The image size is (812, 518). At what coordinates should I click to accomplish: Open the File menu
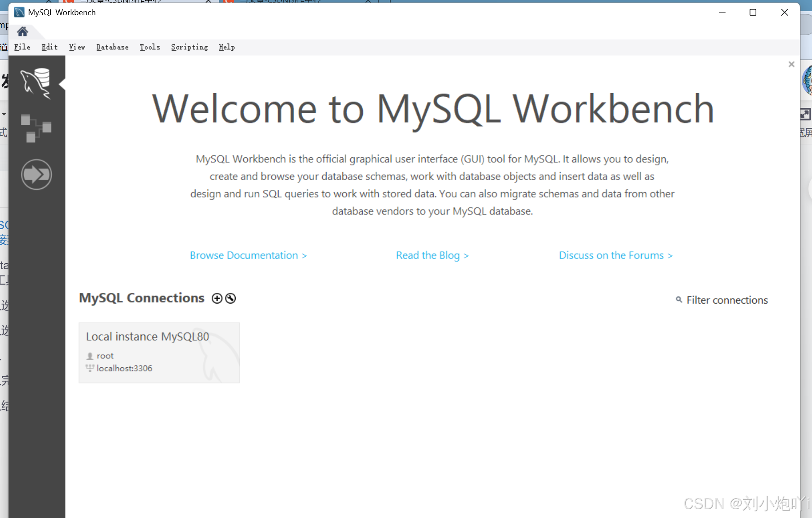click(x=22, y=47)
